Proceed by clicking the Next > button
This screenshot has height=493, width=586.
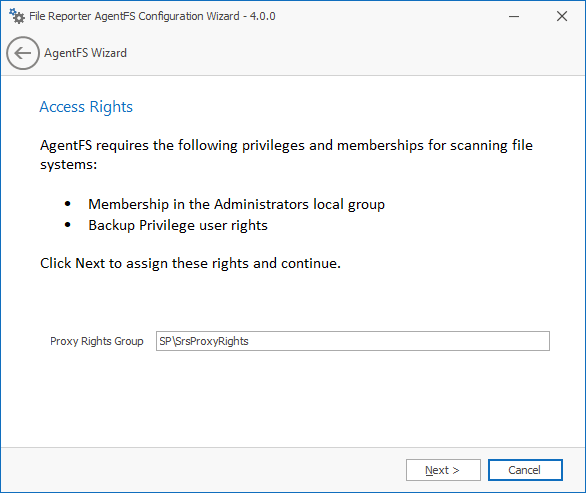pos(443,470)
